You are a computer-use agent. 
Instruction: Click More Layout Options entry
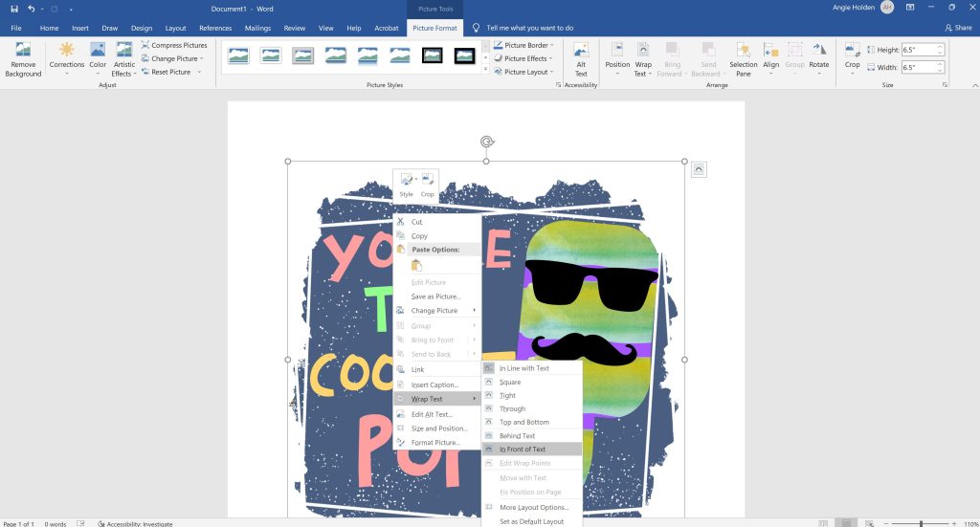tap(532, 507)
